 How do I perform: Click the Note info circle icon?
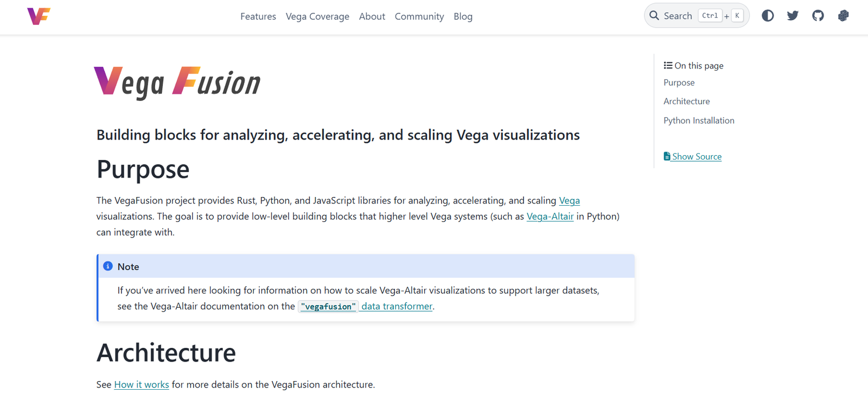point(108,266)
